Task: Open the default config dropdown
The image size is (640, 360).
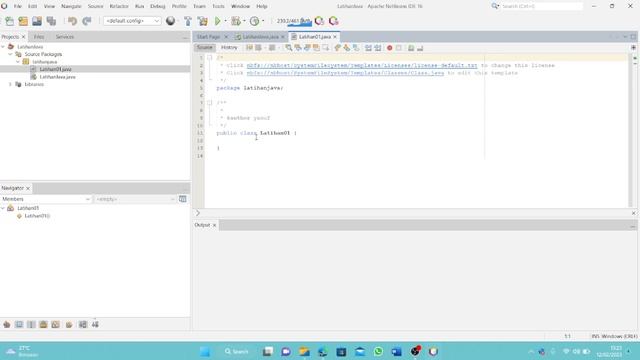Action: [x=132, y=21]
